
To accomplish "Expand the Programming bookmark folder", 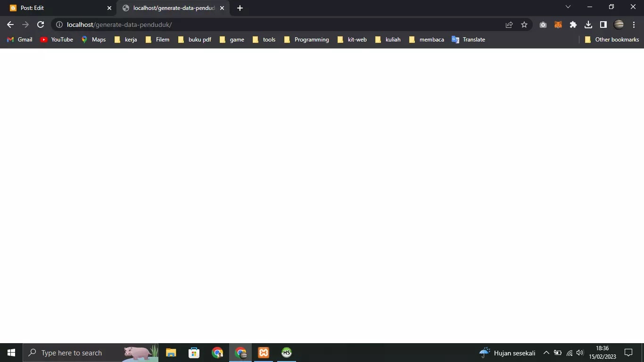I will [306, 40].
